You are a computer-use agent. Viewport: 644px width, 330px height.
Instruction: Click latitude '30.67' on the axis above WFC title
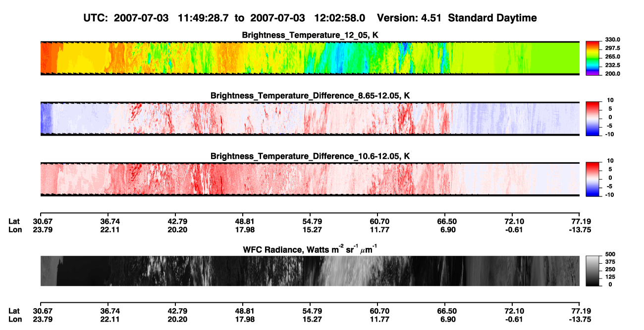click(x=43, y=221)
